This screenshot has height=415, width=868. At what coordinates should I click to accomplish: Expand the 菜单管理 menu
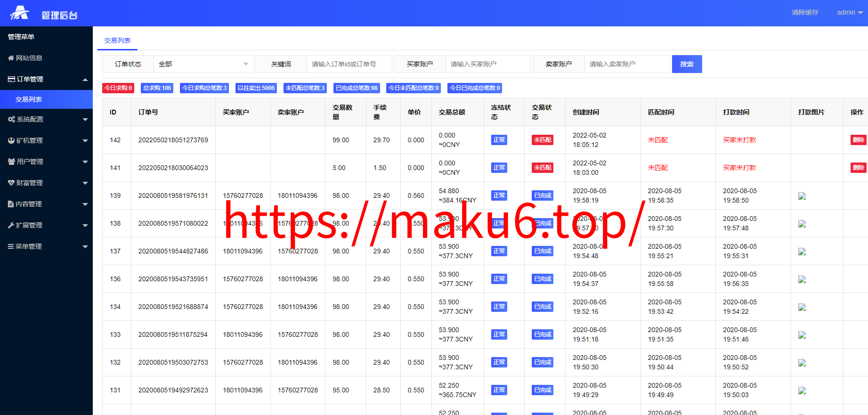(46, 246)
